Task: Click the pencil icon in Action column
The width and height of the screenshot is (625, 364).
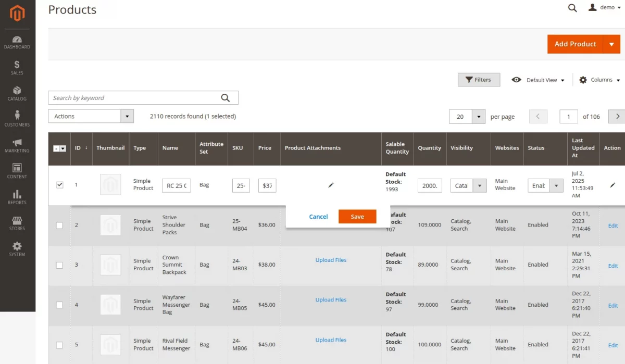Action: pyautogui.click(x=612, y=185)
